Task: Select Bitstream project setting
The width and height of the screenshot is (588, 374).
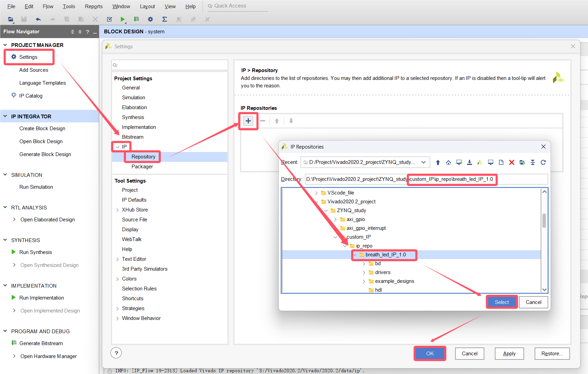Action: [x=133, y=137]
